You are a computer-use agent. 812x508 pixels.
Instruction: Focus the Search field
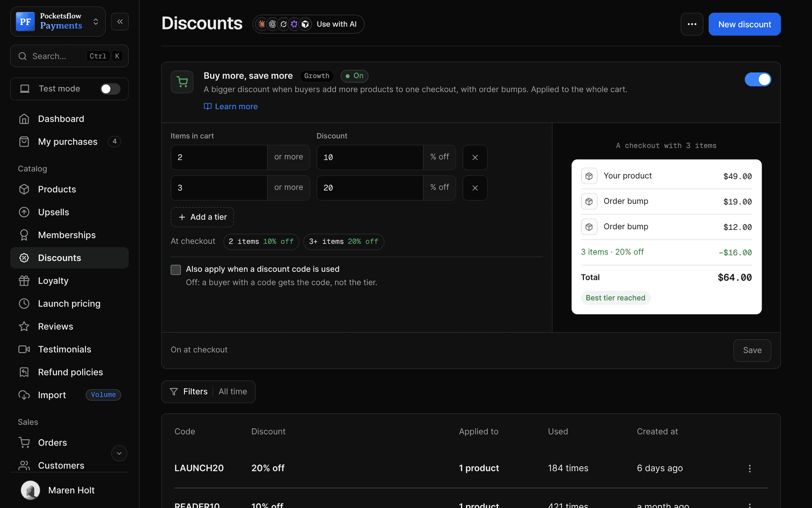(x=69, y=56)
